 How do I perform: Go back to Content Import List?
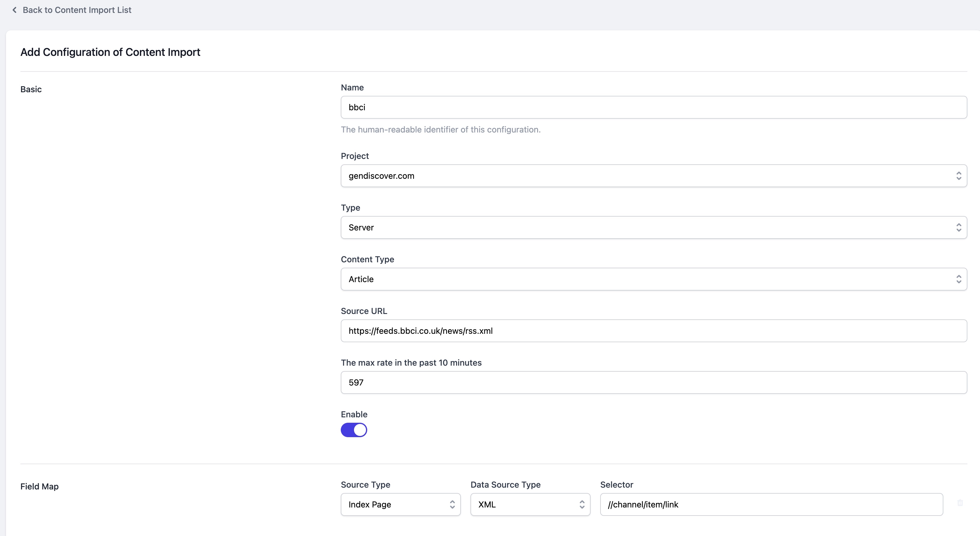(x=77, y=10)
